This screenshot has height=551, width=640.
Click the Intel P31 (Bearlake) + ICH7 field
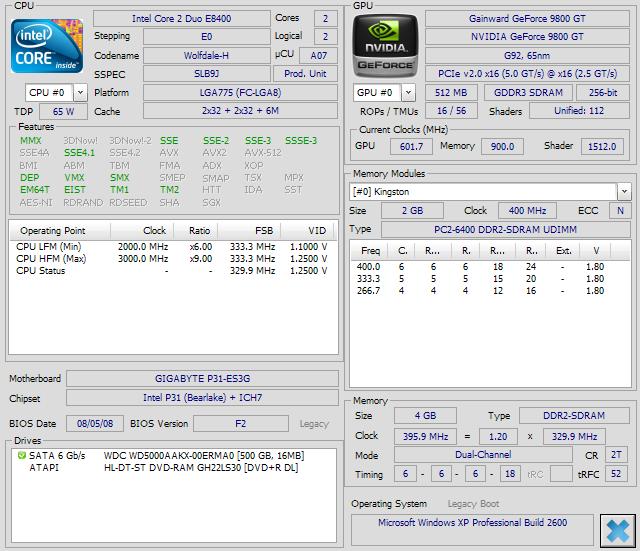(x=202, y=398)
